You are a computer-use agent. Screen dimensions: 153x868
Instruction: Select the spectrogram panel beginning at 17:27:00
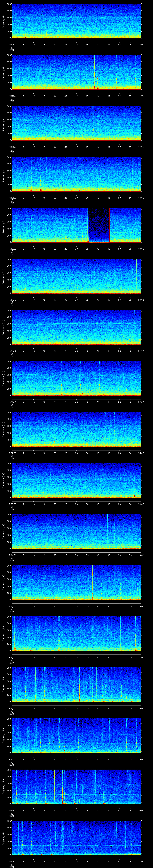[76, 685]
